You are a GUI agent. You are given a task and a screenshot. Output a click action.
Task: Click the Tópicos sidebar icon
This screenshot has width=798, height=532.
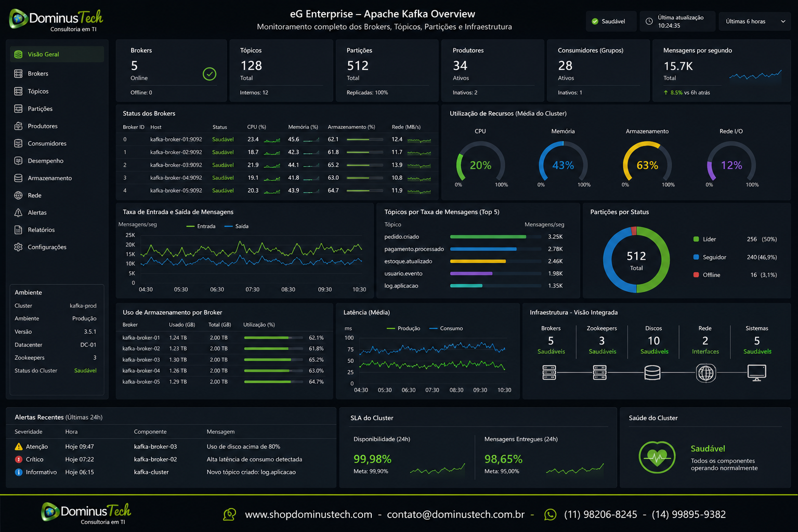click(x=18, y=91)
